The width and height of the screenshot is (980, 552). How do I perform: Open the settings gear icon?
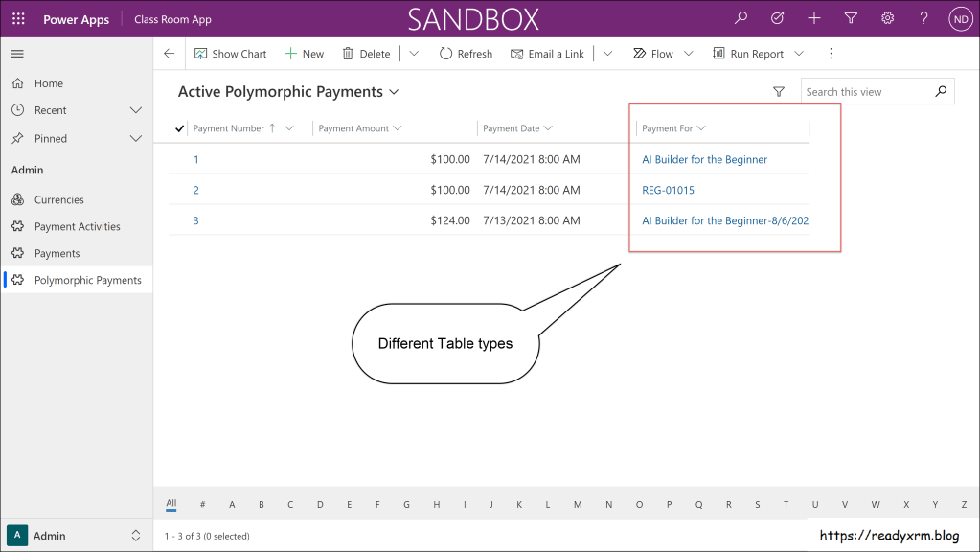887,18
